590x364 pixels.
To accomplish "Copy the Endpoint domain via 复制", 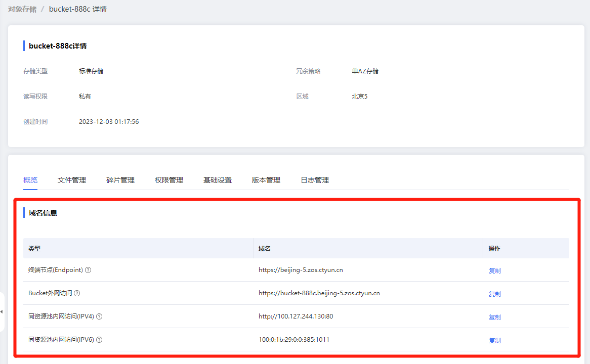I will [494, 270].
